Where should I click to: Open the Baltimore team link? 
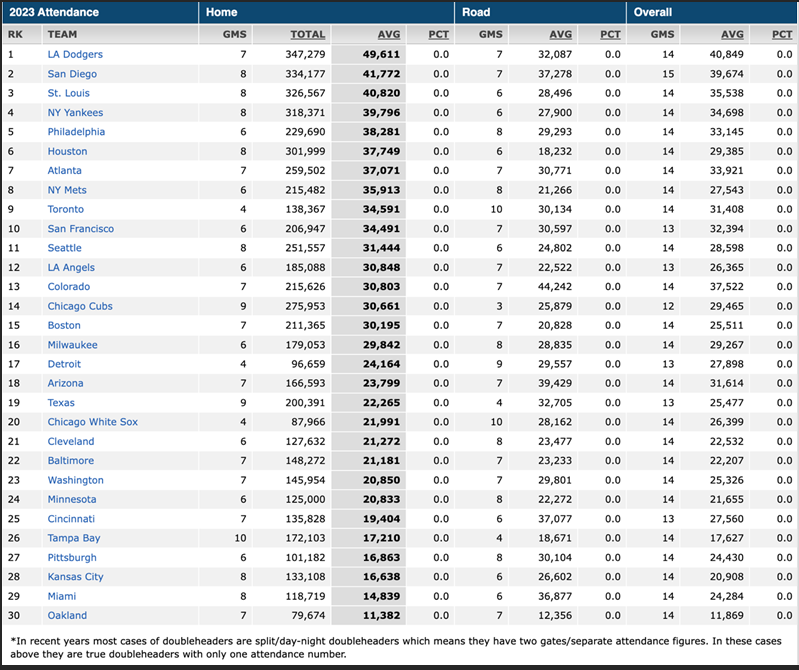pos(70,461)
